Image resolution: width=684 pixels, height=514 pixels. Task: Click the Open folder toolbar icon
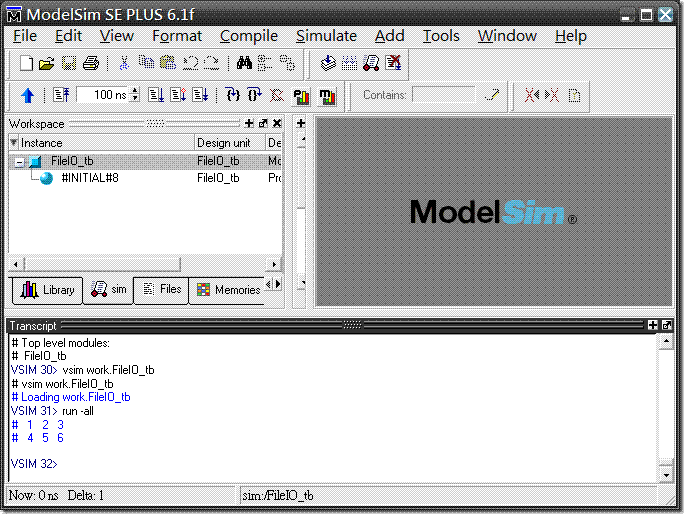point(47,64)
